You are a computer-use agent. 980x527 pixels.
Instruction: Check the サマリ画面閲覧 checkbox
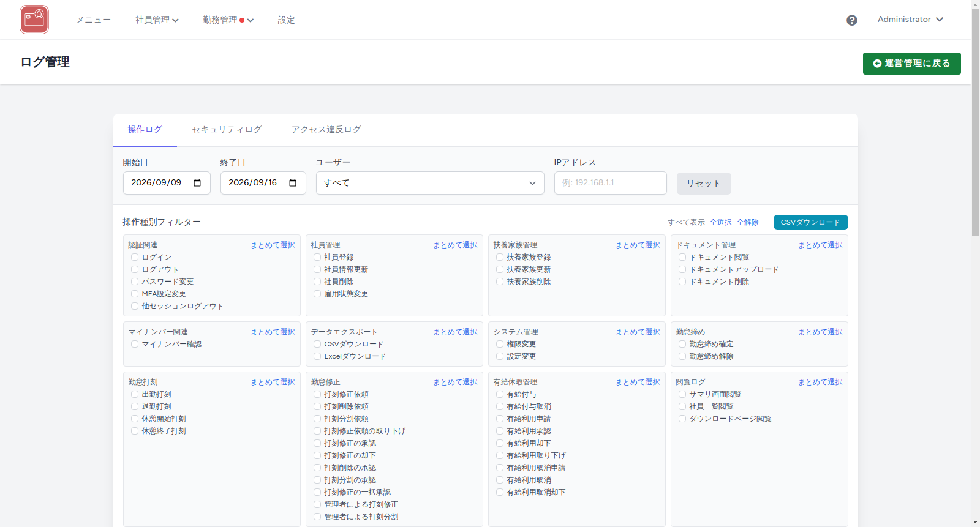pyautogui.click(x=682, y=394)
